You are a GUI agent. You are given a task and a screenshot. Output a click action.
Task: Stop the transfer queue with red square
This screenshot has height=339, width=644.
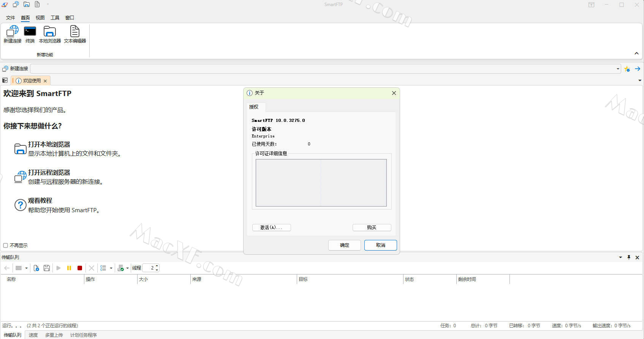coord(80,268)
